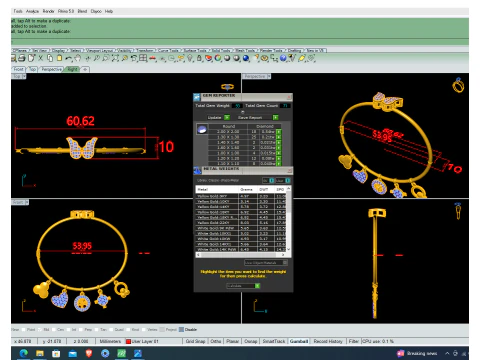The width and height of the screenshot is (480, 360).
Task: Click the light bulb Hide objects icon
Action: pos(190,58)
